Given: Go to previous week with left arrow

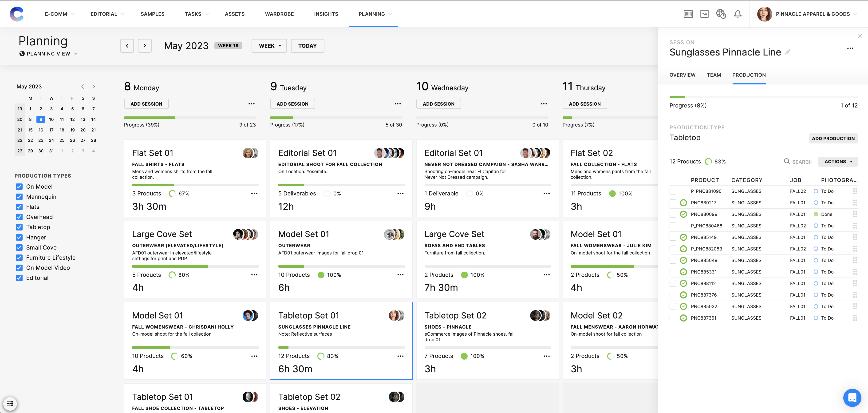Looking at the screenshot, I should (x=127, y=46).
